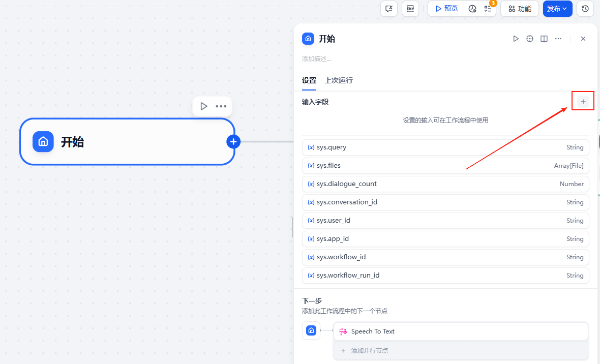
Task: Open the conversation variables icon
Action: (389, 9)
